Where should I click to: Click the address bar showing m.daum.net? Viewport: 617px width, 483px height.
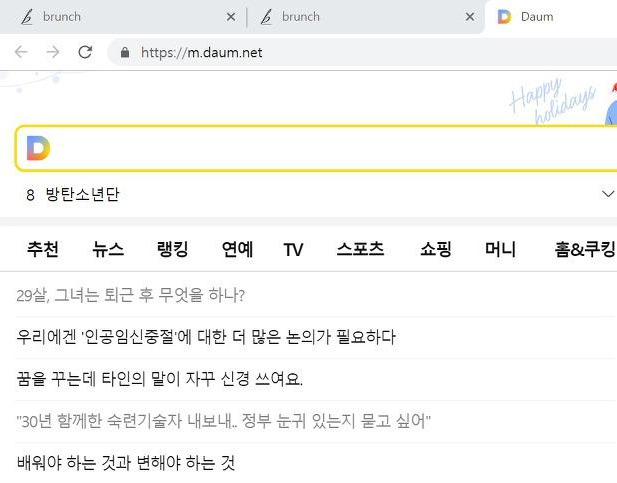coord(362,52)
